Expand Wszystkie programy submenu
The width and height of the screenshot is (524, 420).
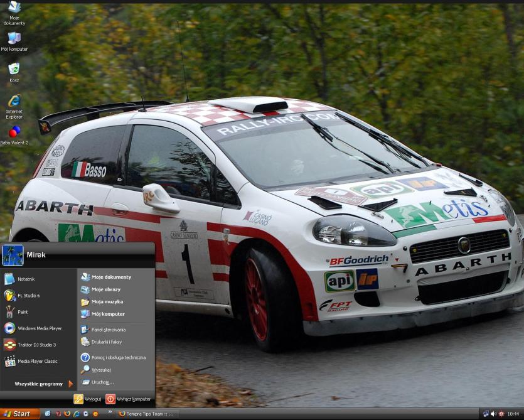tap(43, 384)
